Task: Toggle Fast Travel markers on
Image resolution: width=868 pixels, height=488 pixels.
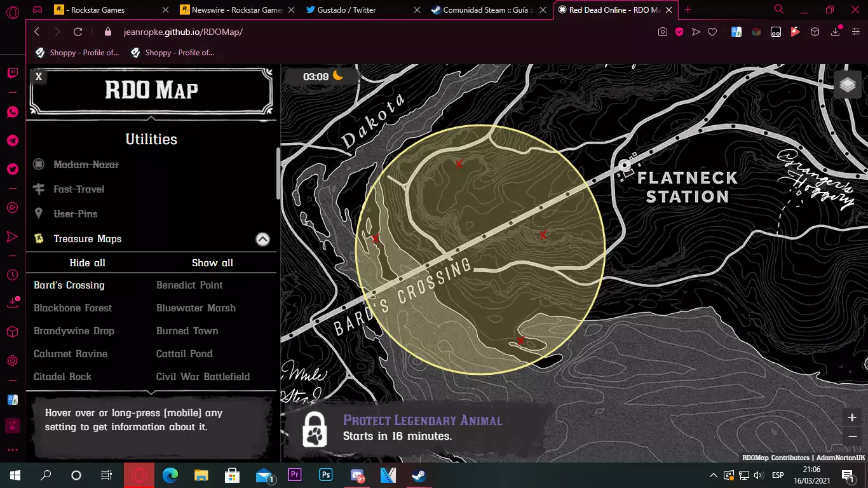Action: (79, 189)
